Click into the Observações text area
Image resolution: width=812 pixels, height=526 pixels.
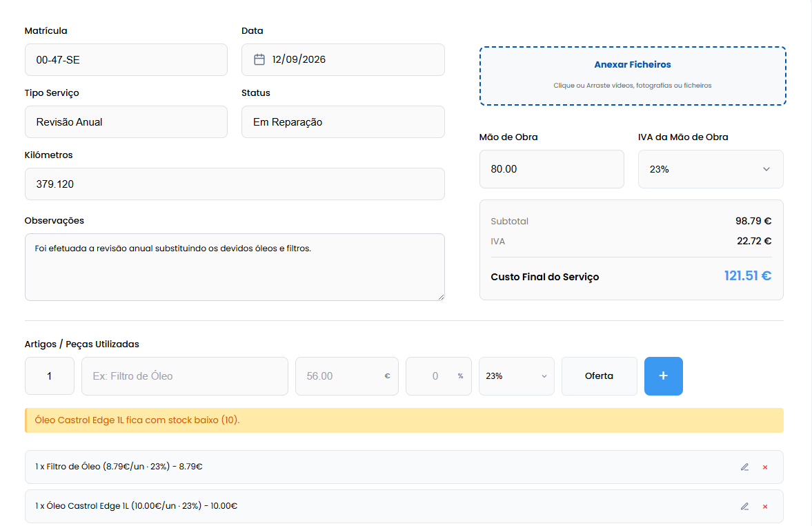coord(235,267)
